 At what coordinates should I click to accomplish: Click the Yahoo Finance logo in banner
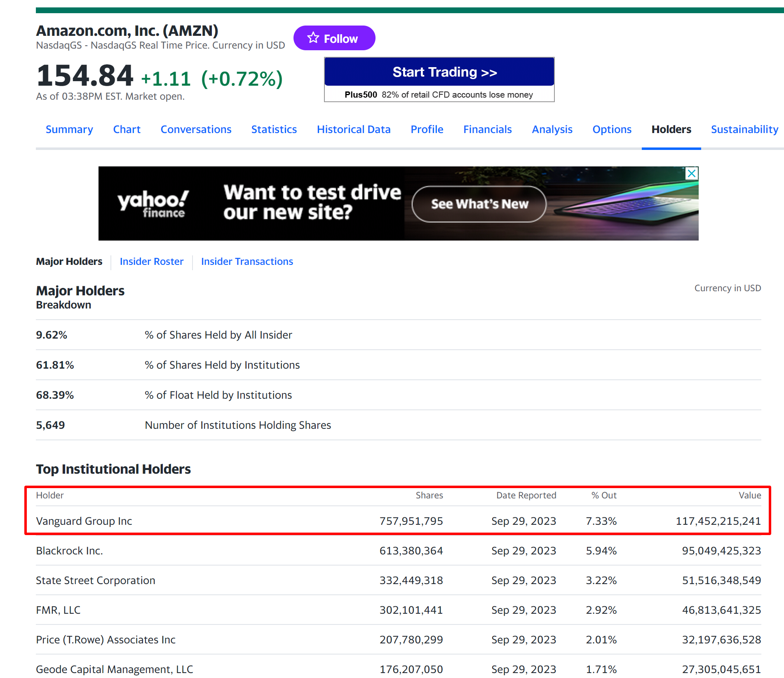click(x=153, y=203)
